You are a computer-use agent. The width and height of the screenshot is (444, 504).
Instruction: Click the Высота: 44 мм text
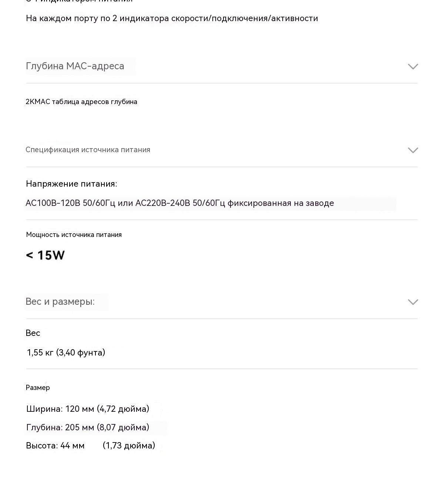coord(55,446)
